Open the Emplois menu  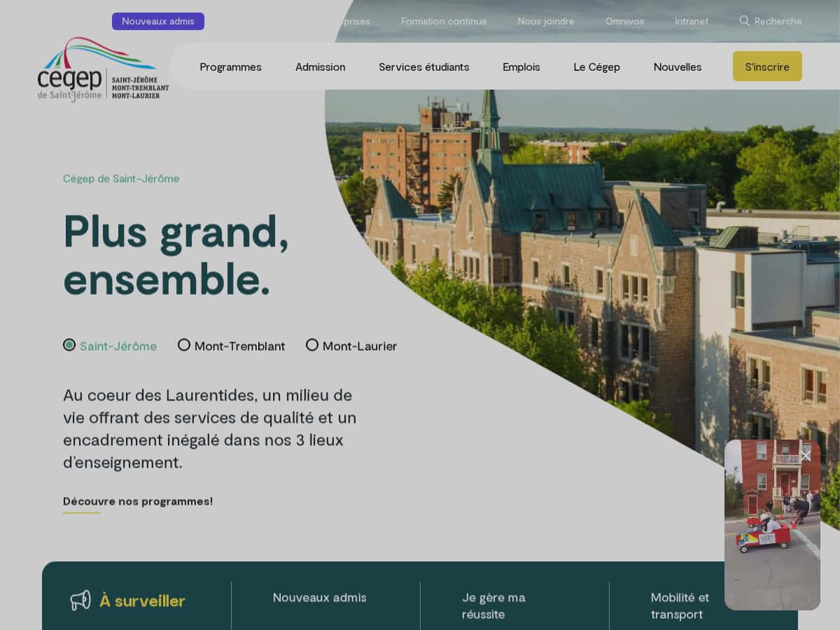click(x=521, y=67)
